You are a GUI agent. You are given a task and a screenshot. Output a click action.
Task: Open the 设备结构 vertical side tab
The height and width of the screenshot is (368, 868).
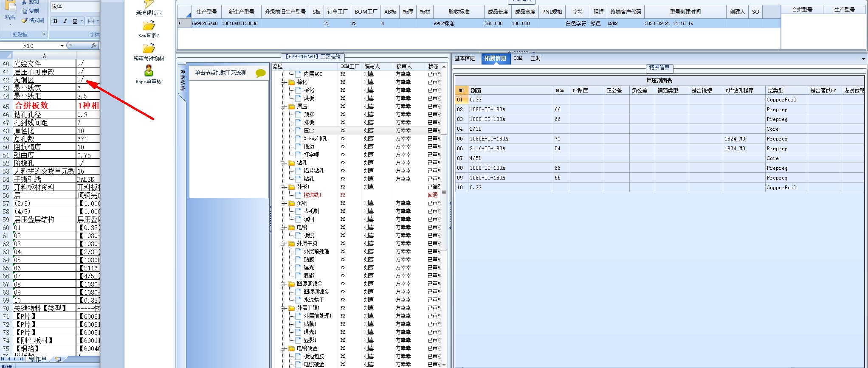point(183,80)
